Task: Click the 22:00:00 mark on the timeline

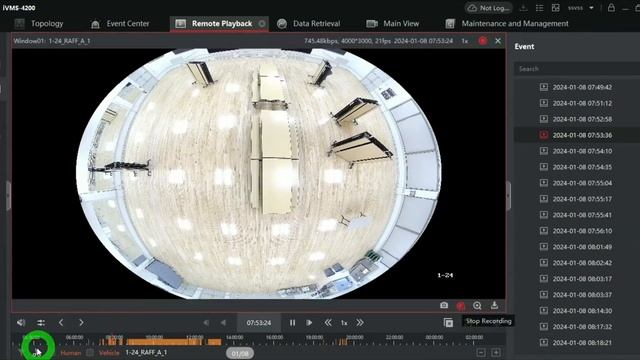Action: [394, 338]
